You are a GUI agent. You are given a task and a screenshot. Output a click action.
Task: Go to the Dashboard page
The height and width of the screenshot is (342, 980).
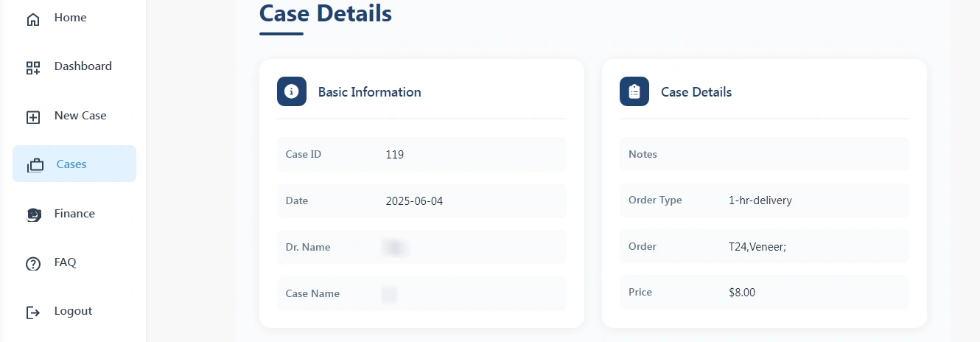tap(83, 66)
